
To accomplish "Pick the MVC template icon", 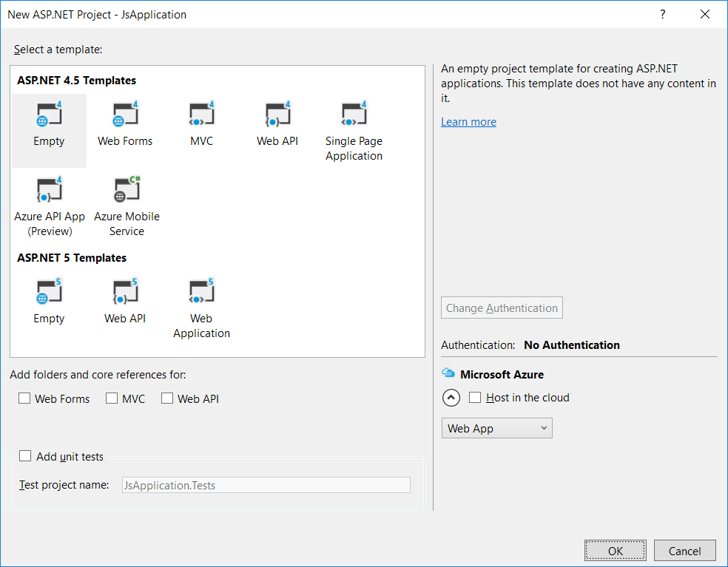I will [201, 114].
